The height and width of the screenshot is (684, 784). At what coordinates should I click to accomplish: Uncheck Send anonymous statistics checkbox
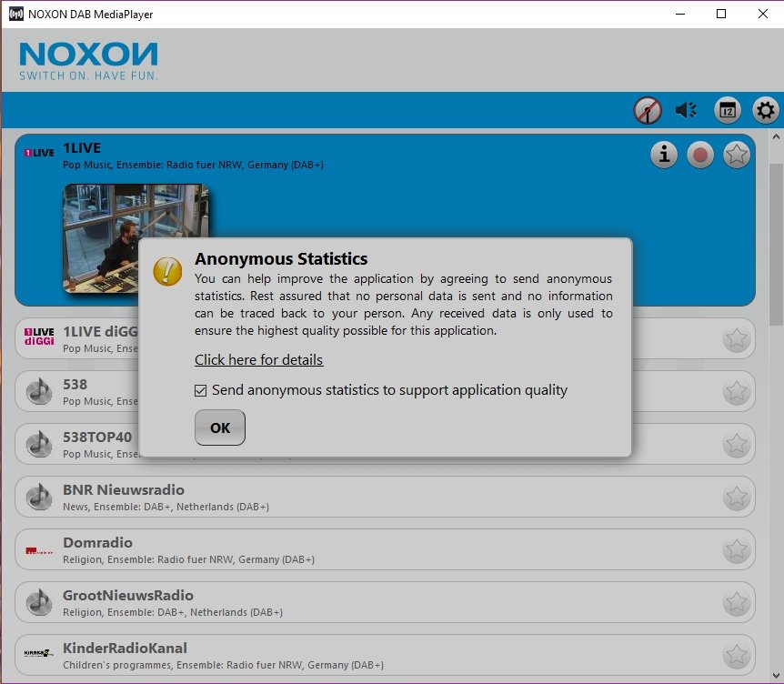[200, 390]
